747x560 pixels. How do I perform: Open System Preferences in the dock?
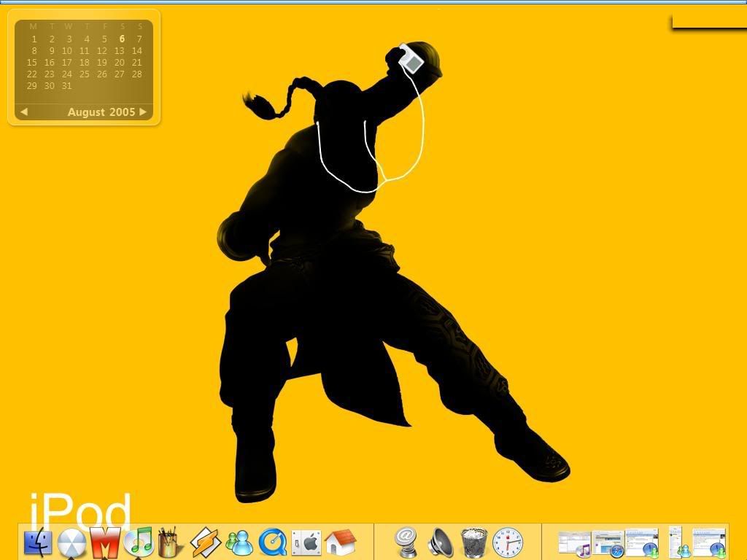tap(306, 543)
